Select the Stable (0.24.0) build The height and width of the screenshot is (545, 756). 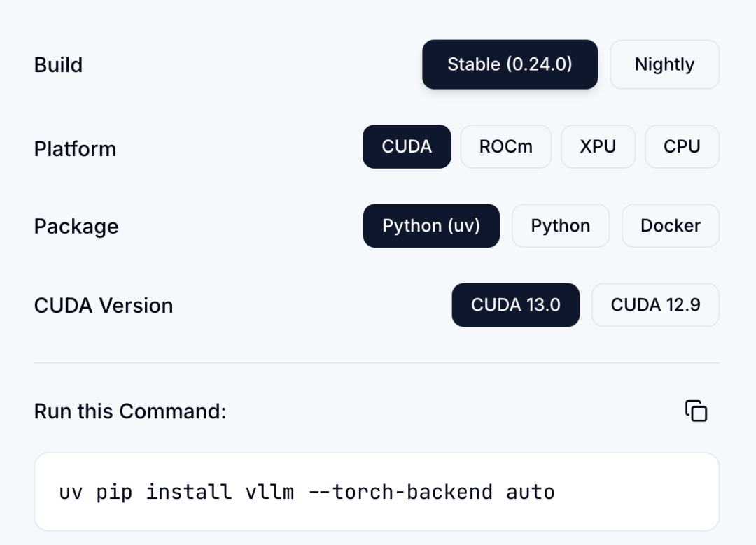pos(510,64)
